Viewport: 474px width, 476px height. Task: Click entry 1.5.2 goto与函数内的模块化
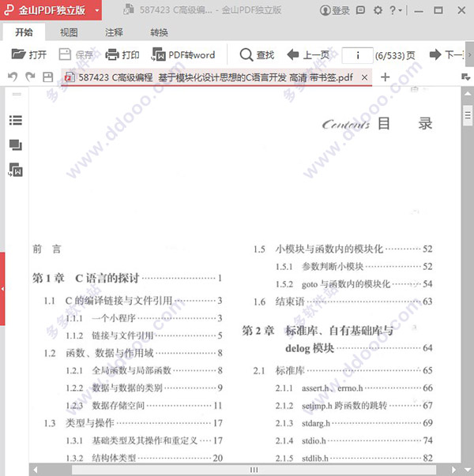pyautogui.click(x=354, y=284)
